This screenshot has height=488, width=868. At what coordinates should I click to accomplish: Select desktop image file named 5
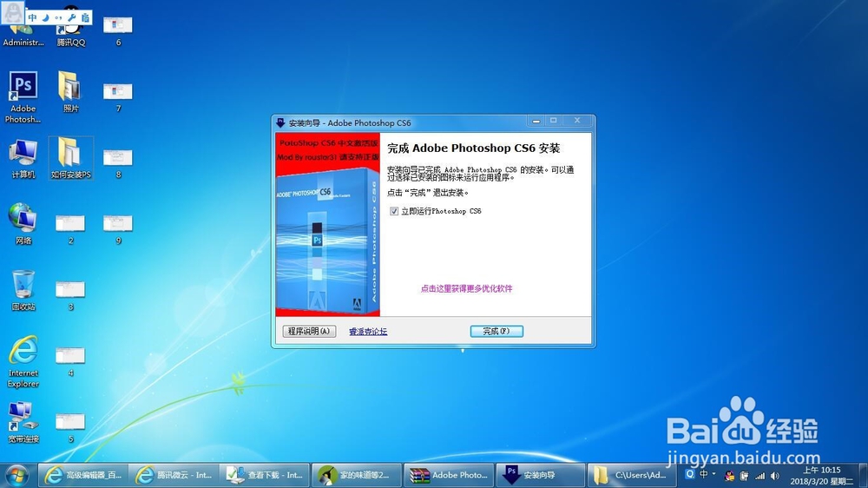click(70, 427)
